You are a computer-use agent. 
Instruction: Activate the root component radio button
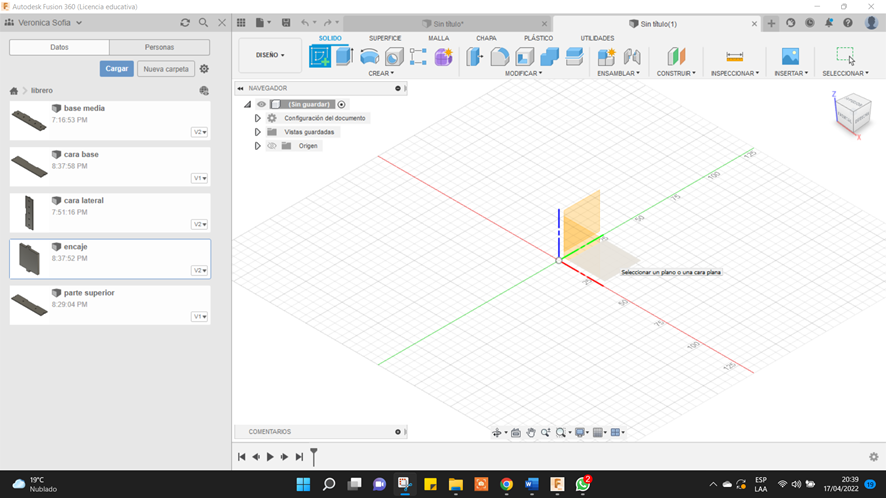(341, 104)
